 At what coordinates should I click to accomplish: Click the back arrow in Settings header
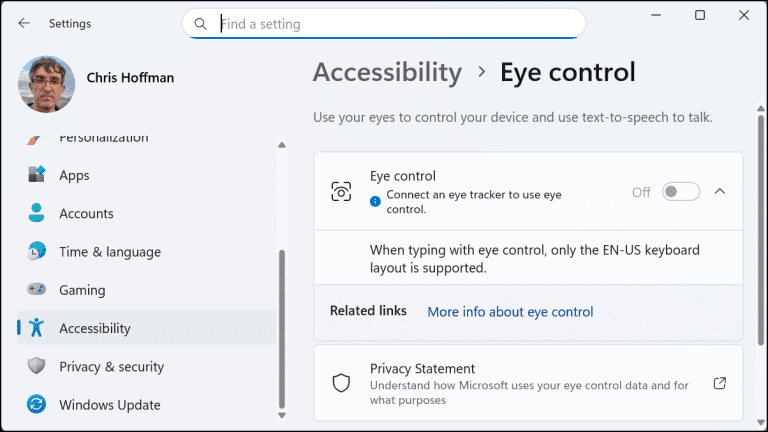pyautogui.click(x=24, y=23)
